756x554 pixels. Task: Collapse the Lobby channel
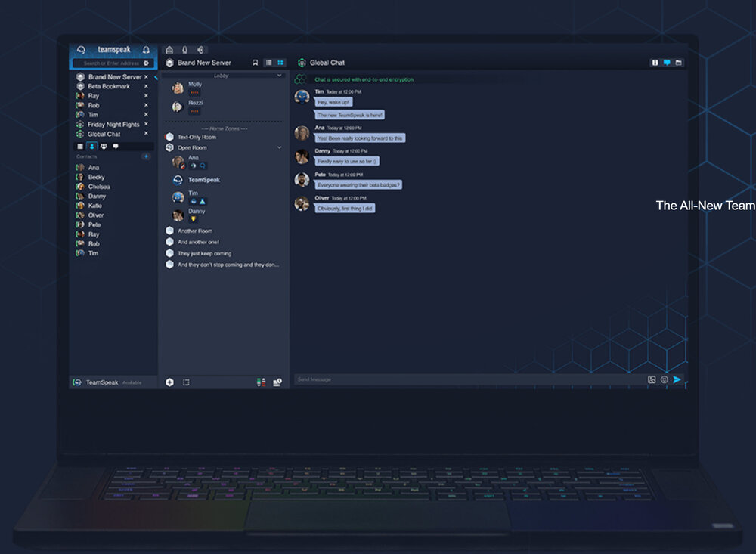279,76
